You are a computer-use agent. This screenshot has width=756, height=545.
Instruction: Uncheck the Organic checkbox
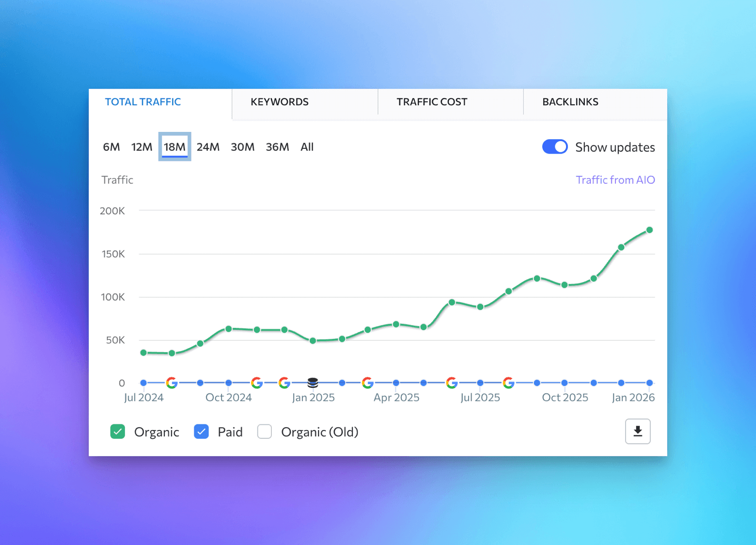(x=117, y=431)
